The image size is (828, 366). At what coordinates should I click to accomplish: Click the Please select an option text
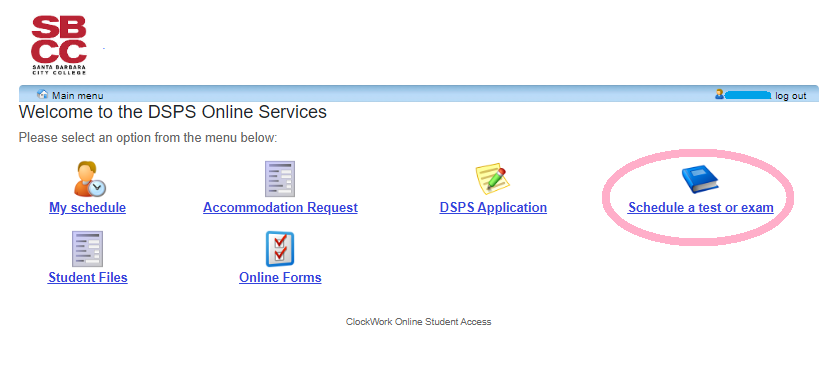pyautogui.click(x=148, y=138)
